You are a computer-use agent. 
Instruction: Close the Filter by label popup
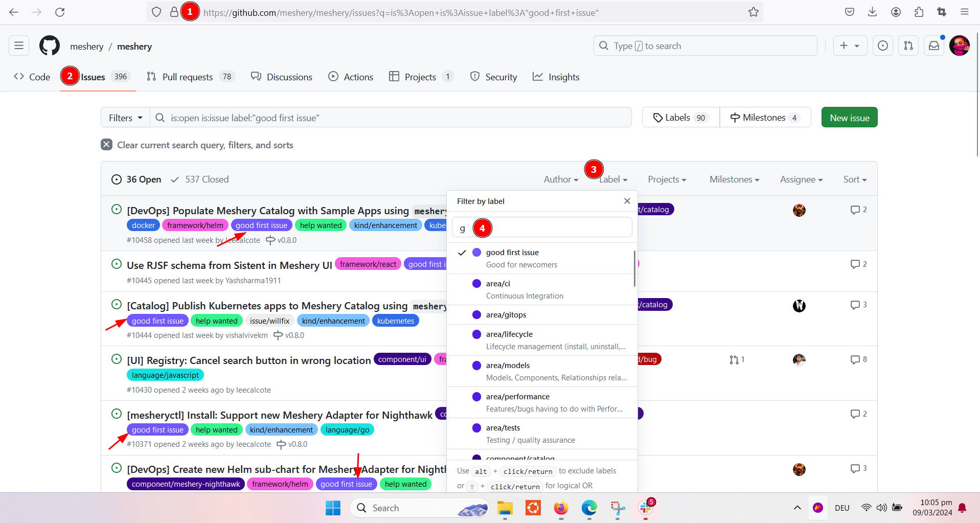pyautogui.click(x=627, y=201)
